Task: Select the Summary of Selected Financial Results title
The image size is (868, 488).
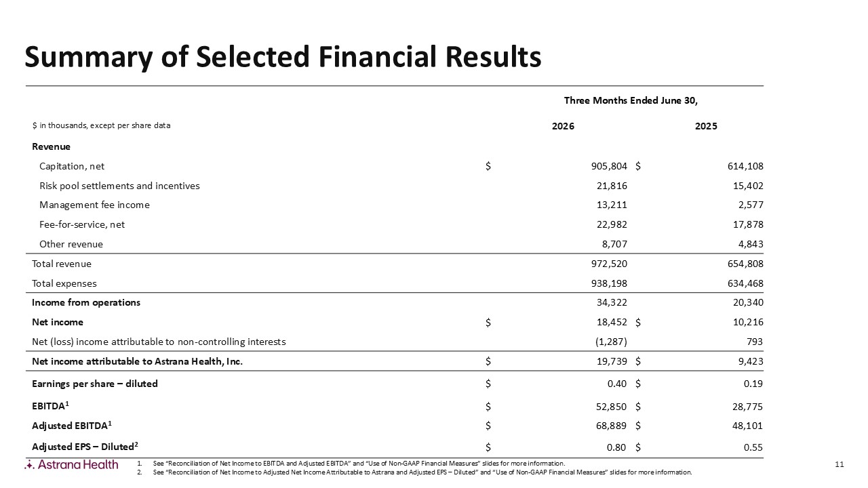Action: 283,58
